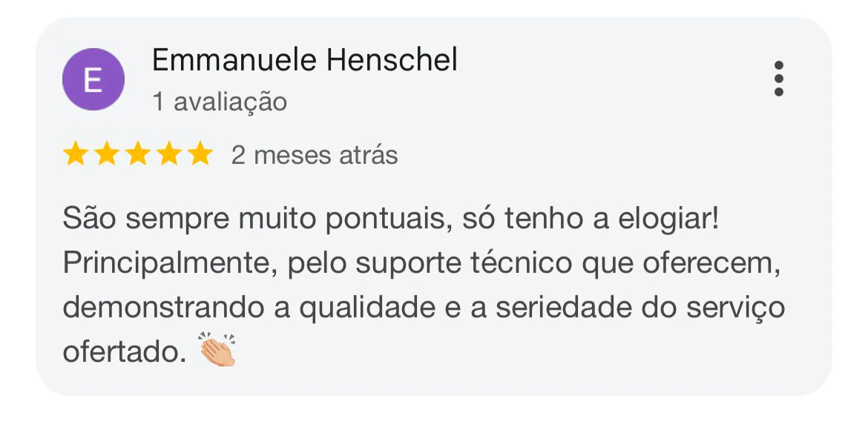Image resolution: width=868 pixels, height=425 pixels.
Task: Select the third rating star
Action: coord(137,154)
